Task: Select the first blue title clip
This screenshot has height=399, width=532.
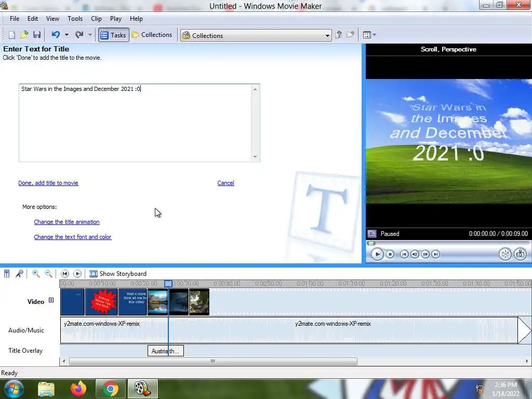Action: [72, 302]
